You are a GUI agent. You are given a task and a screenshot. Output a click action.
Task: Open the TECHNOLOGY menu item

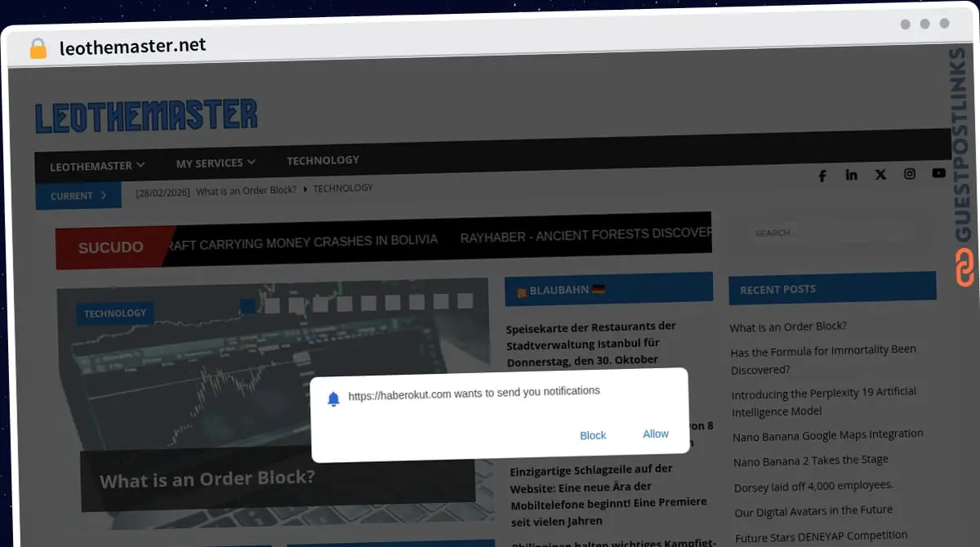coord(323,160)
